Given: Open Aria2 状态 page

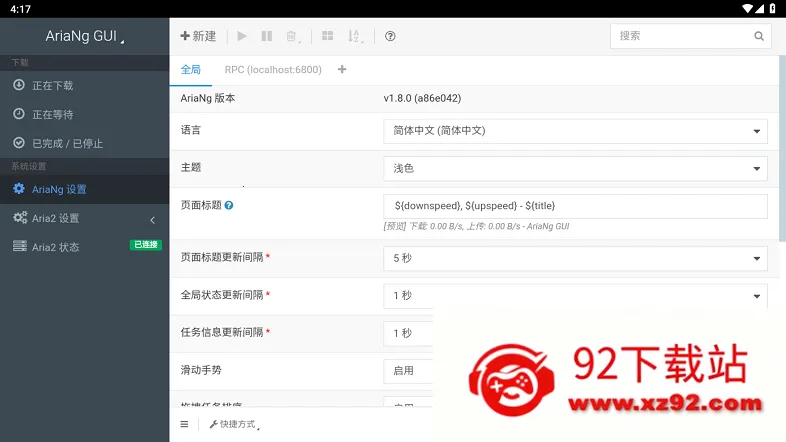Looking at the screenshot, I should 84,248.
